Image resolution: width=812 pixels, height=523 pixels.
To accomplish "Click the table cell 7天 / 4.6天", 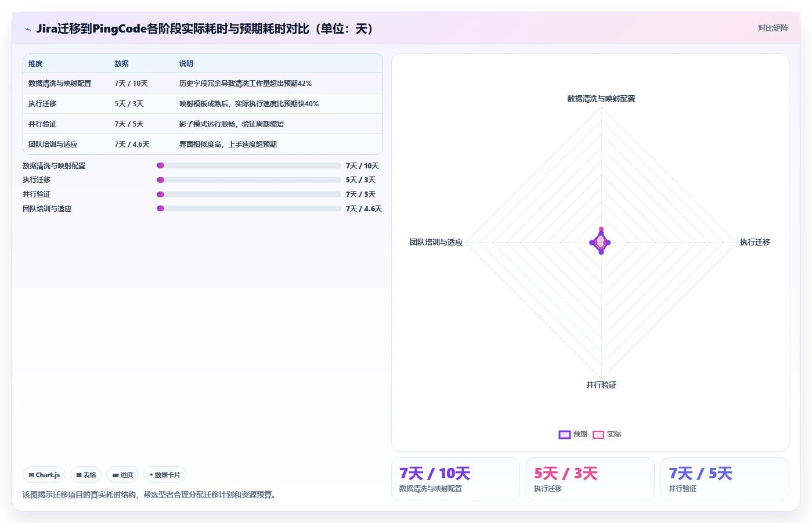I will (x=132, y=145).
